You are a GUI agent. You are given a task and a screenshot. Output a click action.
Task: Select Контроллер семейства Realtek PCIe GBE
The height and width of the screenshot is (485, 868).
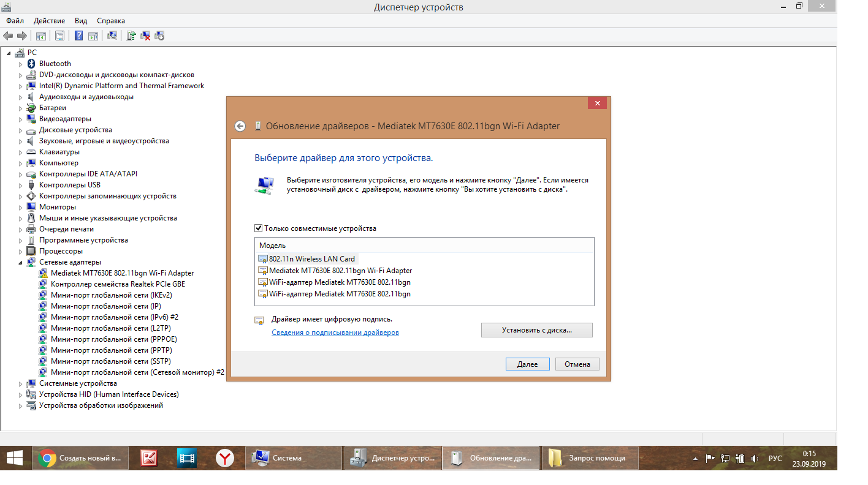(118, 284)
